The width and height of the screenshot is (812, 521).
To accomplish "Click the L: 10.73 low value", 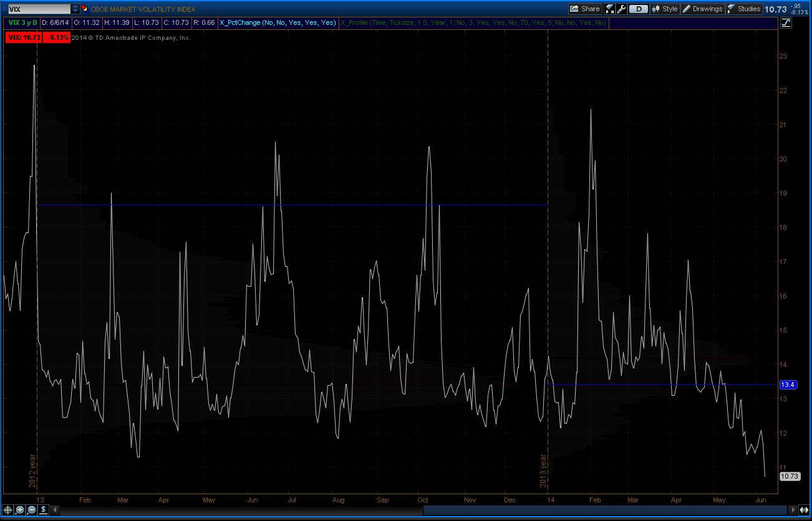I will [x=147, y=22].
